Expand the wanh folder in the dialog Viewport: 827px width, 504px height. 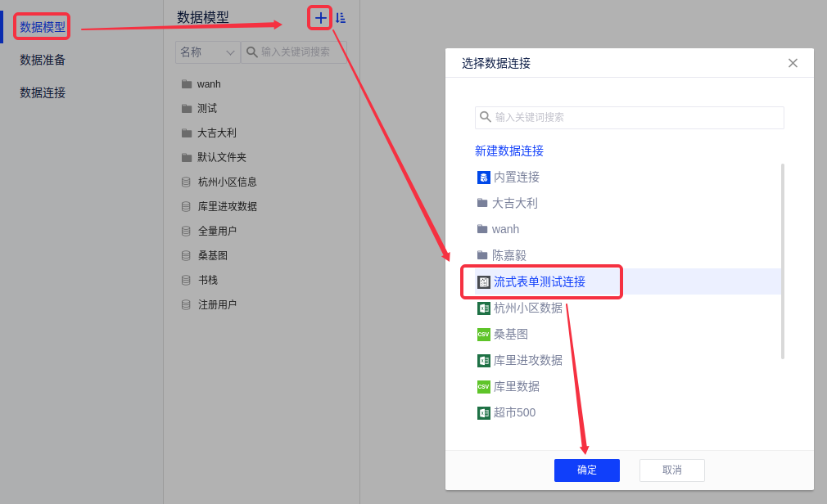(505, 230)
